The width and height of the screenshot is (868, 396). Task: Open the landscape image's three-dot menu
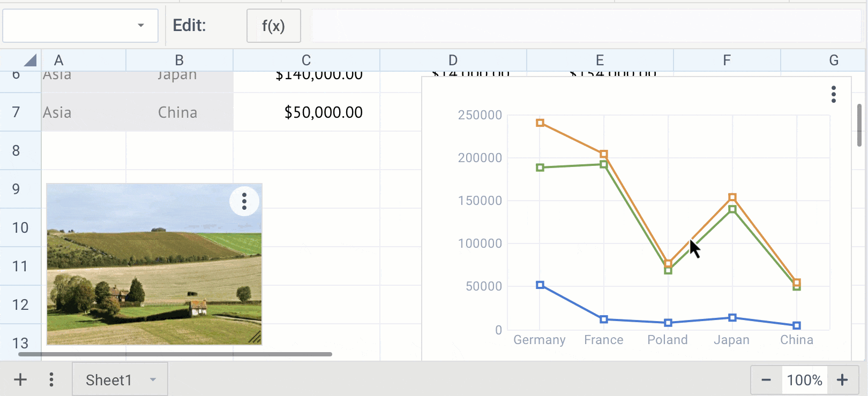point(244,201)
